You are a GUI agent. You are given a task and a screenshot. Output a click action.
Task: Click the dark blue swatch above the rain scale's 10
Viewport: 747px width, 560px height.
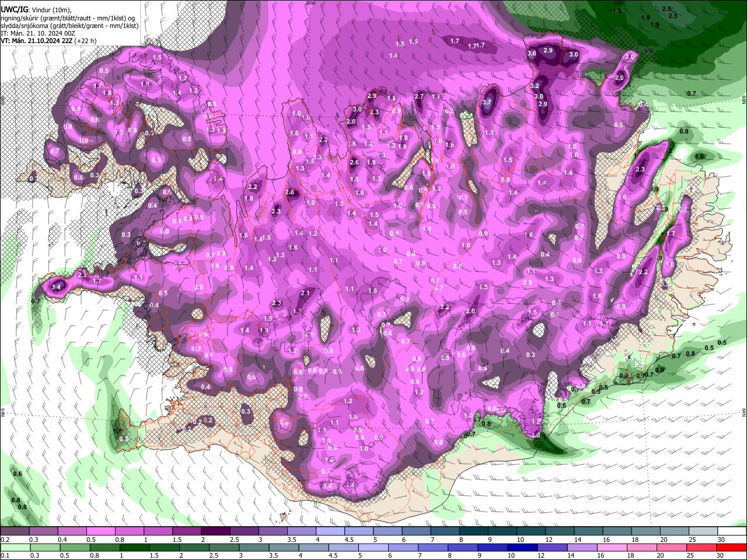pyautogui.click(x=522, y=548)
